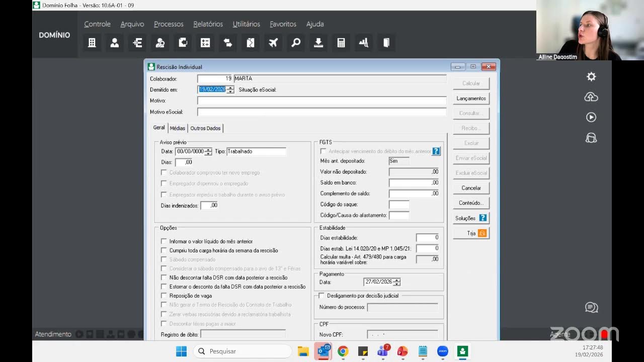The width and height of the screenshot is (644, 362).
Task: Click the Windows taskbar Pesquisar search box
Action: pos(243,351)
